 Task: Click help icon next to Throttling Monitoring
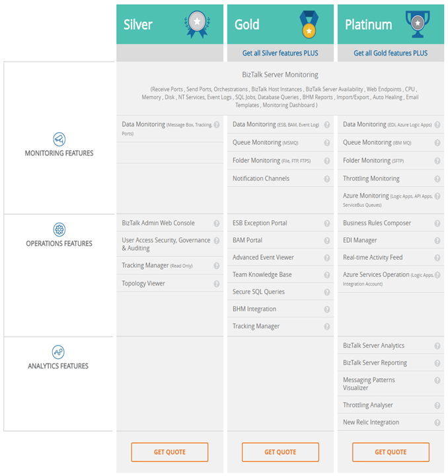coord(437,178)
